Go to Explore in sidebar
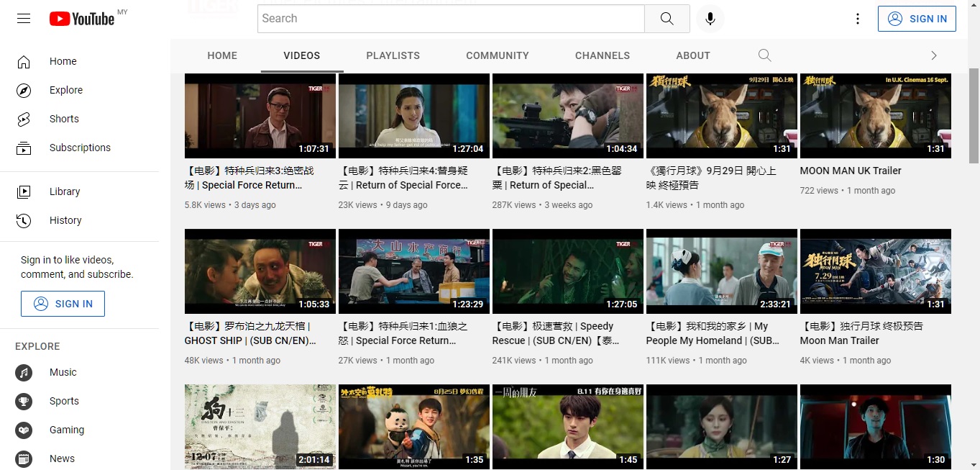The width and height of the screenshot is (980, 470). point(65,90)
